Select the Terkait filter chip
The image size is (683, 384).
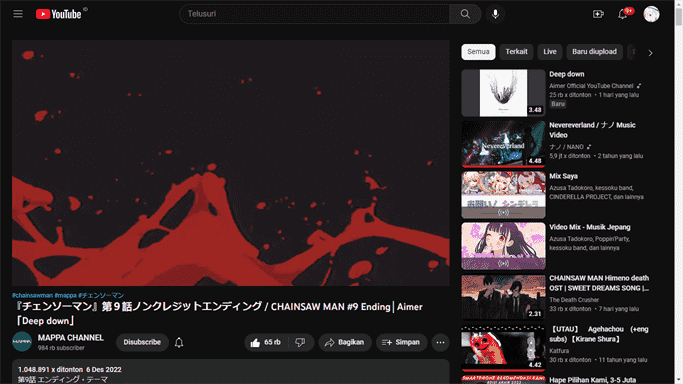(516, 52)
